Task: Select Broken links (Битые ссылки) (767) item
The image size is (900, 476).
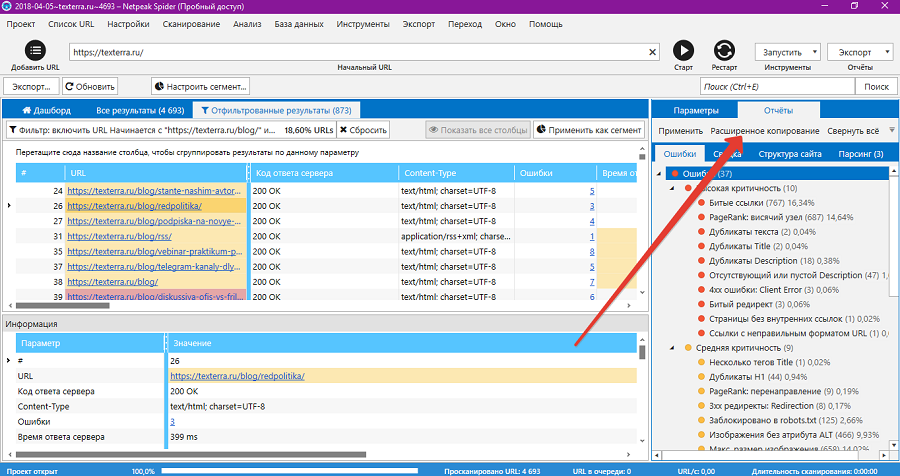Action: (x=762, y=203)
